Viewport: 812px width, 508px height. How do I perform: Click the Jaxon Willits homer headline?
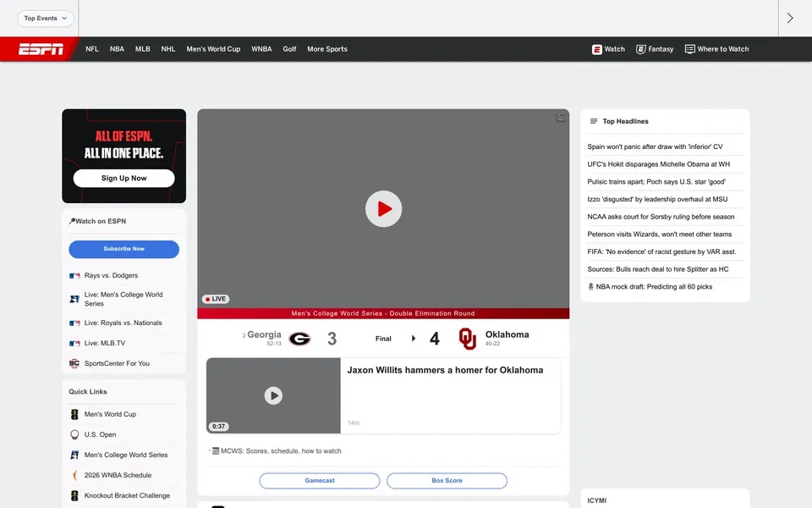point(445,370)
